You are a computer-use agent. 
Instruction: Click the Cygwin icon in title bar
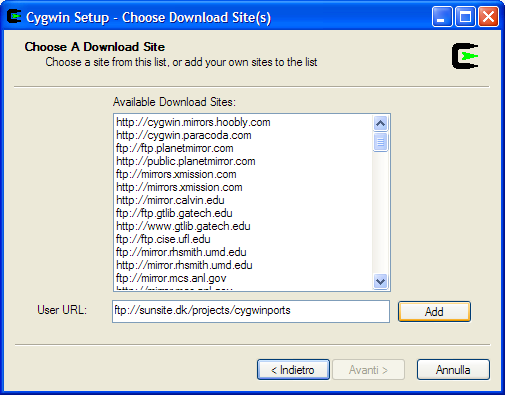coord(14,17)
